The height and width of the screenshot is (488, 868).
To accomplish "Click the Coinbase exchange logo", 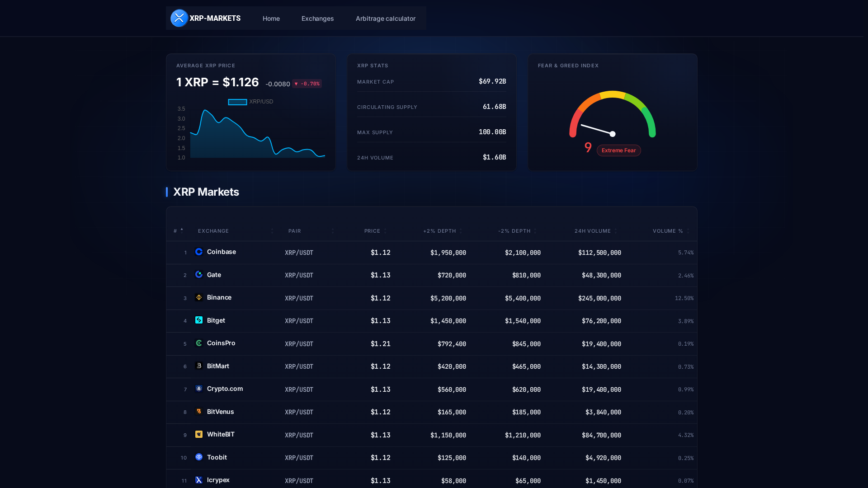I will (x=199, y=252).
